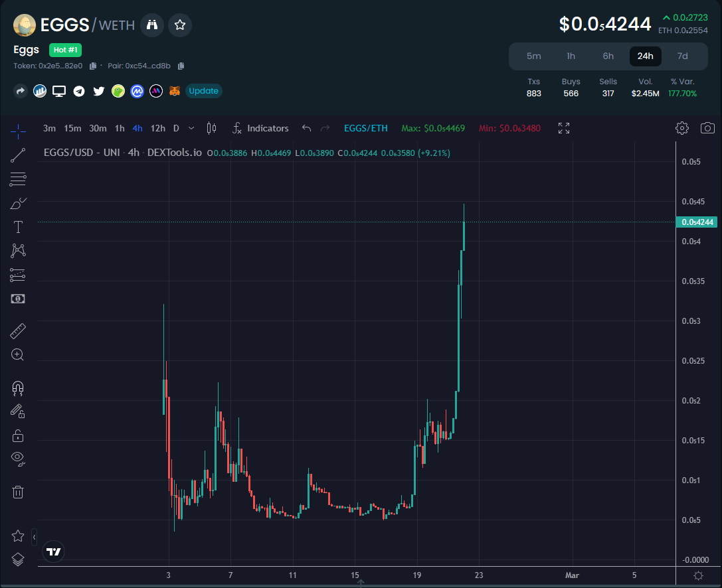The height and width of the screenshot is (588, 722).
Task: Copy the pair address 0xc54...cd8b
Action: (x=181, y=66)
